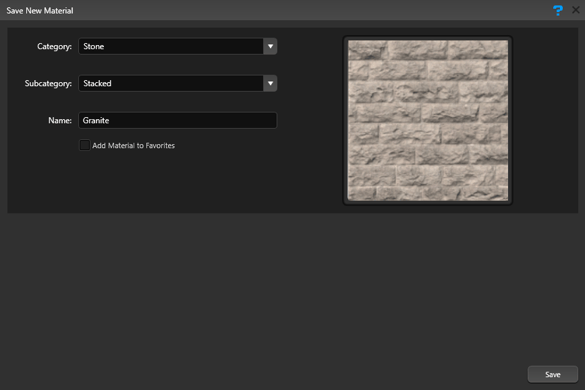
Task: Enable Add Material to Favorites checkbox
Action: 85,145
